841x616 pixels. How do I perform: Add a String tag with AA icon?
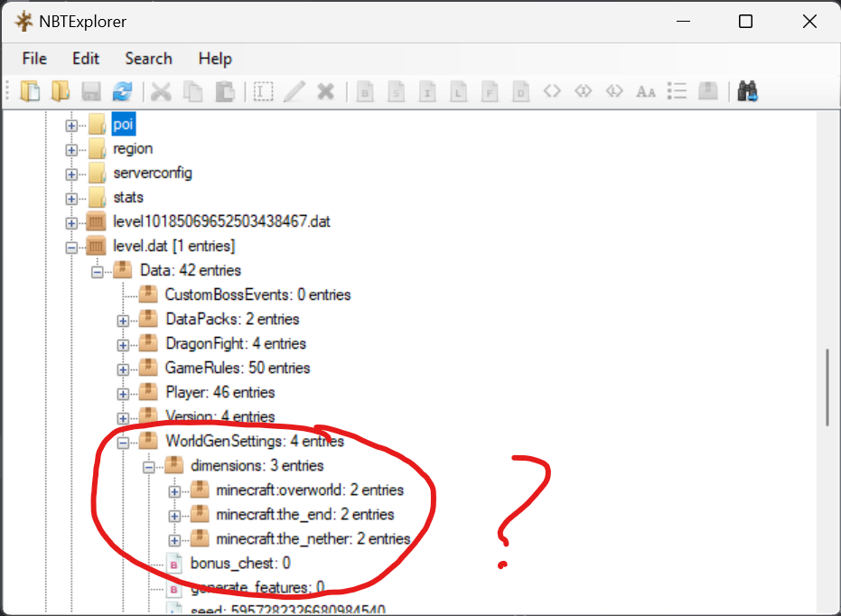[x=645, y=91]
